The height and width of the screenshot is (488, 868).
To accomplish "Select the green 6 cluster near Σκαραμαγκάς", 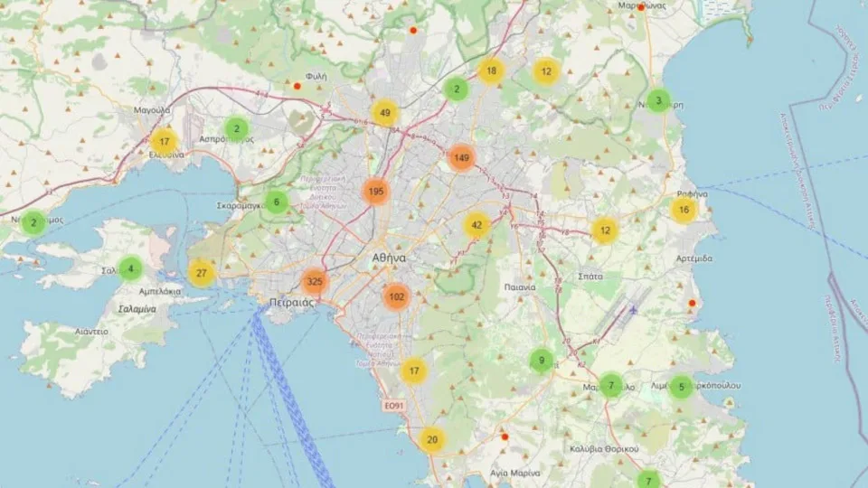I will [277, 202].
